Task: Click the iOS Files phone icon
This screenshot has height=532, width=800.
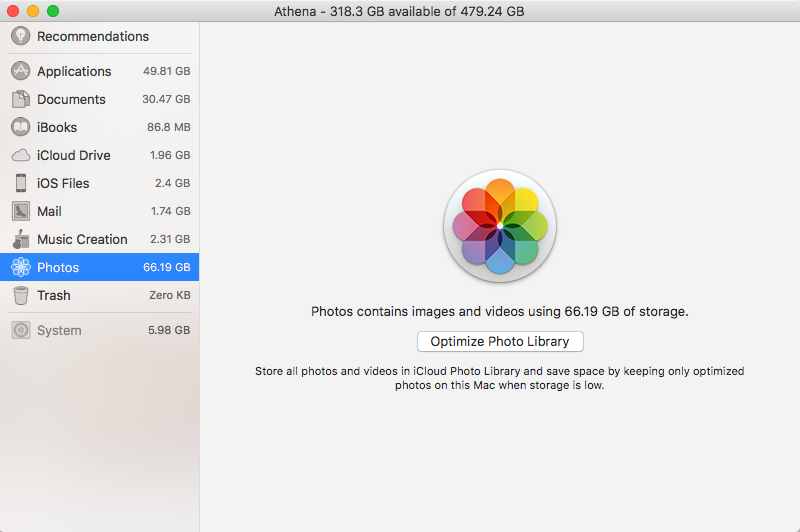Action: click(x=20, y=183)
